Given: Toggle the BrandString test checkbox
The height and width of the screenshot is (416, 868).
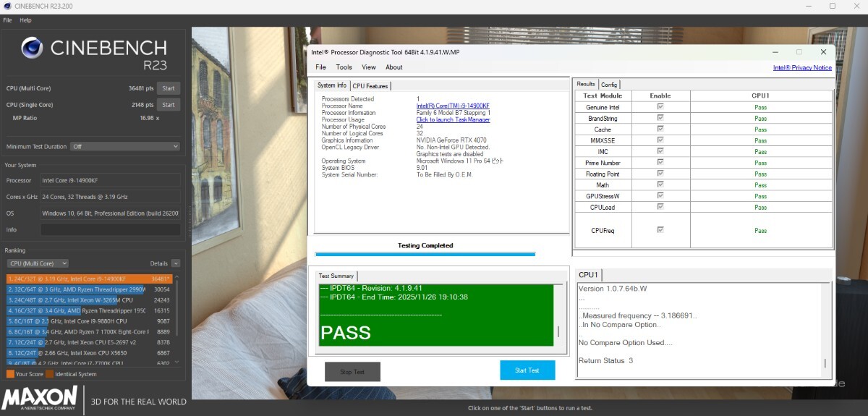Looking at the screenshot, I should point(660,118).
